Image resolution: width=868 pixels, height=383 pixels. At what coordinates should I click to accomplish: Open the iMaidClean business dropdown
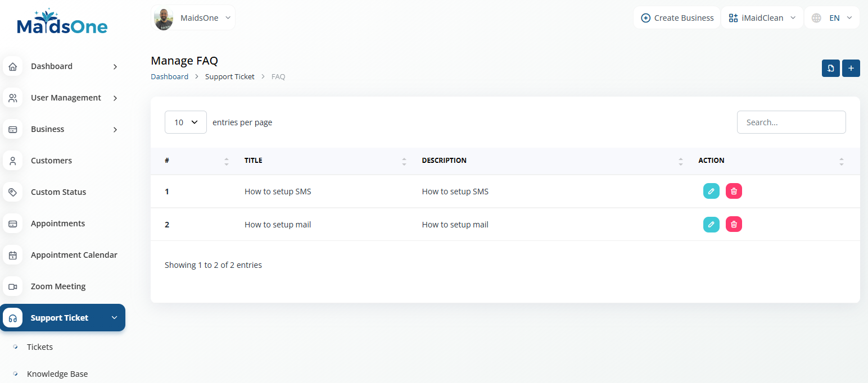(762, 18)
